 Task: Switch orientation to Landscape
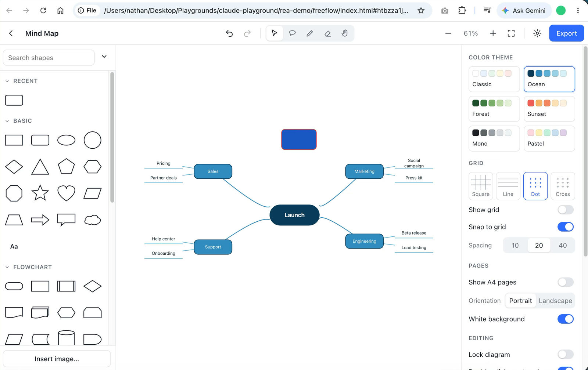coord(555,301)
